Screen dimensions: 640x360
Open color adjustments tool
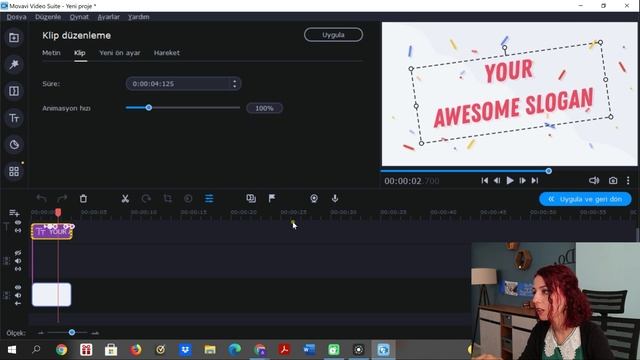tap(188, 198)
